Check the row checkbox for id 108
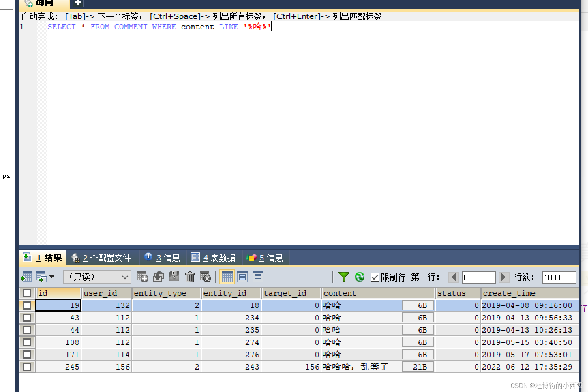This screenshot has width=588, height=392. tap(27, 342)
